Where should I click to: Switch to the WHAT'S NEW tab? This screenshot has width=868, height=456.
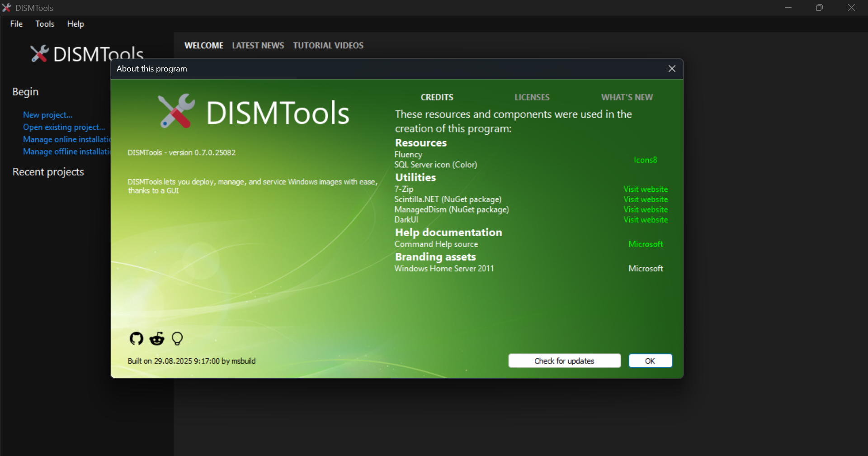pyautogui.click(x=627, y=97)
